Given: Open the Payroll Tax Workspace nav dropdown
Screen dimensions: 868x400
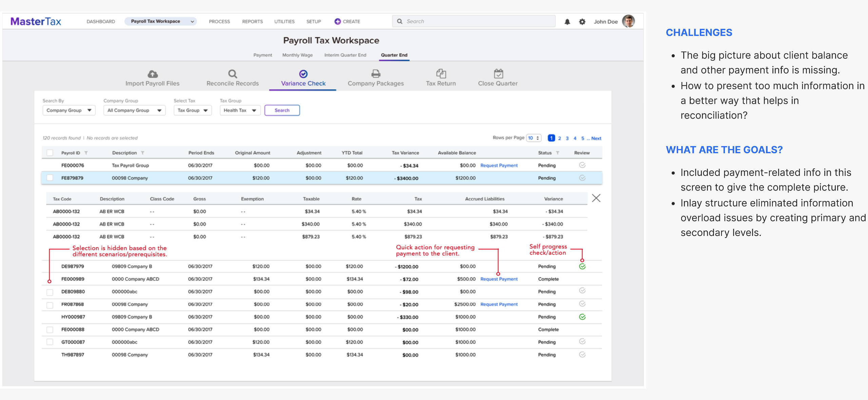Looking at the screenshot, I should tap(160, 21).
